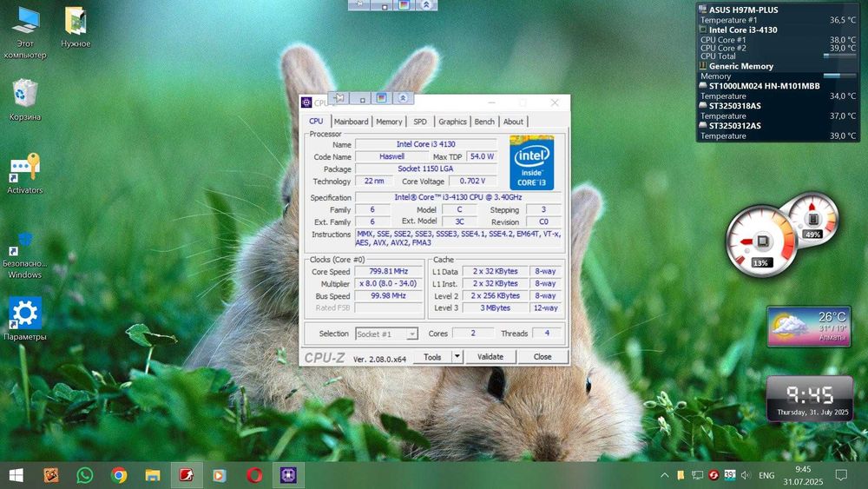Screen dimensions: 868x489
Task: Click the Max TDP value 54.0 W
Action: pyautogui.click(x=482, y=156)
